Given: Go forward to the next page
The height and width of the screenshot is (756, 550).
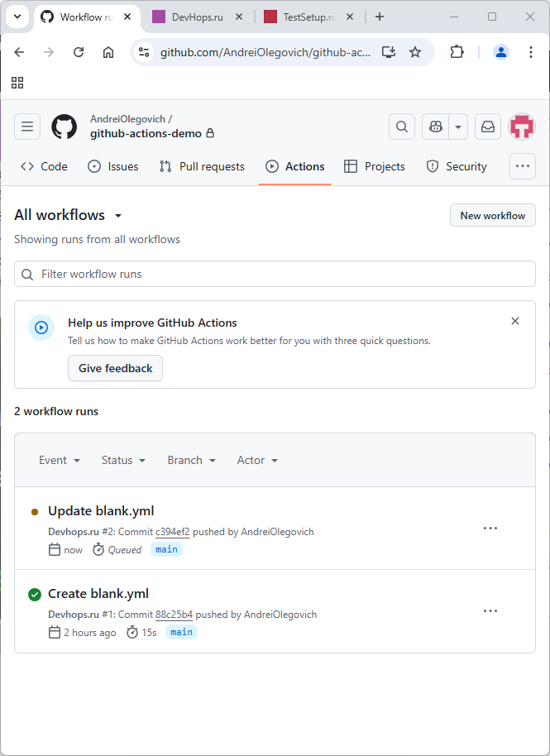Looking at the screenshot, I should point(49,52).
